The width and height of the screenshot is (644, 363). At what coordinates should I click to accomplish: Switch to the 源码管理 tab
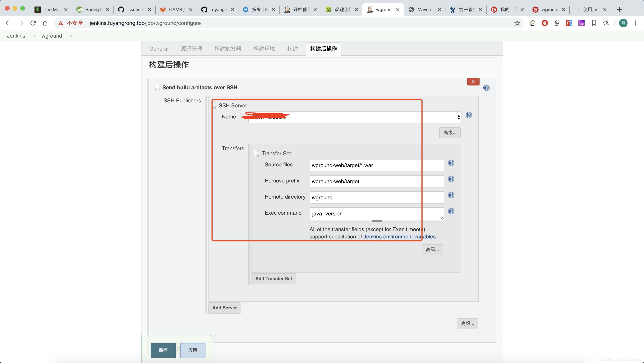(191, 49)
